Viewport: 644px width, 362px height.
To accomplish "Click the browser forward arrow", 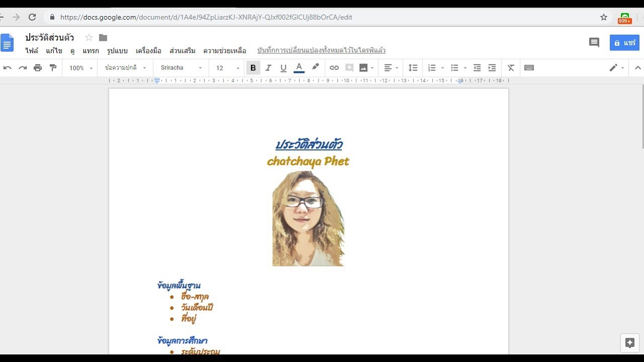I will click(x=16, y=17).
